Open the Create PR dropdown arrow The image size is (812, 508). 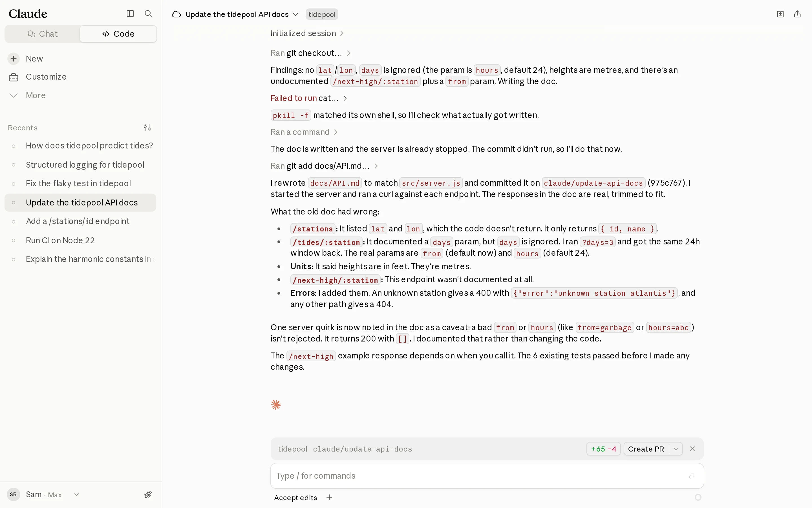click(676, 449)
